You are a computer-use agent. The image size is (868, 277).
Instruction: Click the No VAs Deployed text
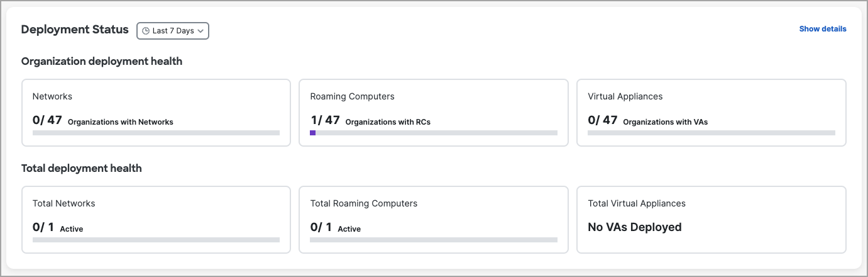635,227
